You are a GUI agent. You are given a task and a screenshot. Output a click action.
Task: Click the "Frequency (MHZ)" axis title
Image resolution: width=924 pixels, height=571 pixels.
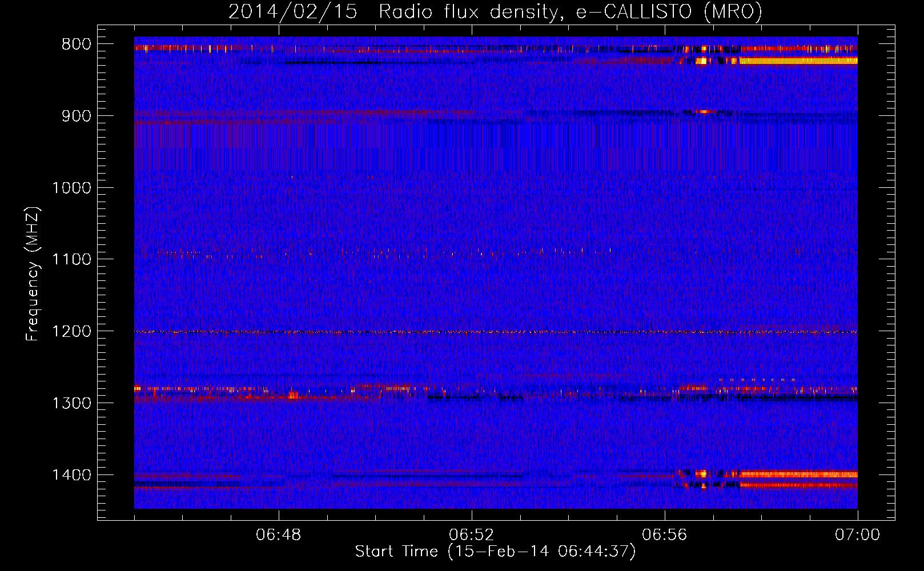point(33,274)
